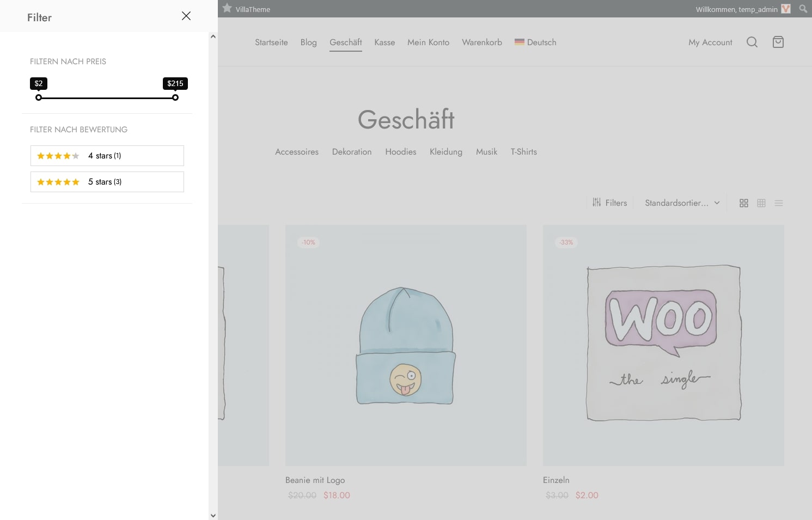Click the VillaTheme star icon
This screenshot has width=812, height=520.
[x=227, y=8]
